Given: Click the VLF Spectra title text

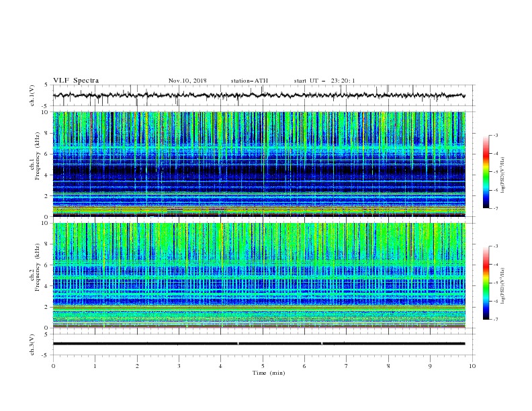Looking at the screenshot, I should tap(76, 81).
